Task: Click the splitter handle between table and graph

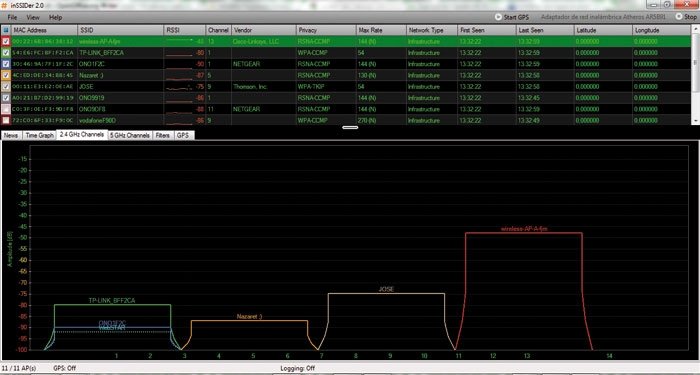Action: point(350,128)
